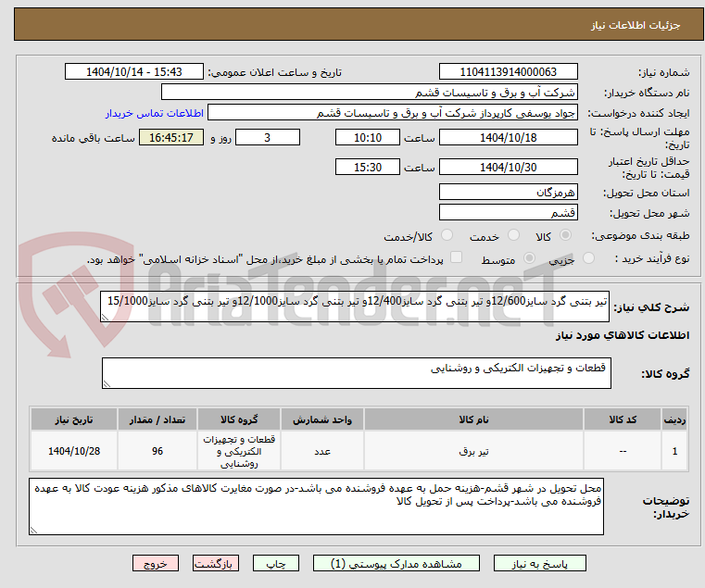Click the need number field 1104113914000063

tap(509, 72)
